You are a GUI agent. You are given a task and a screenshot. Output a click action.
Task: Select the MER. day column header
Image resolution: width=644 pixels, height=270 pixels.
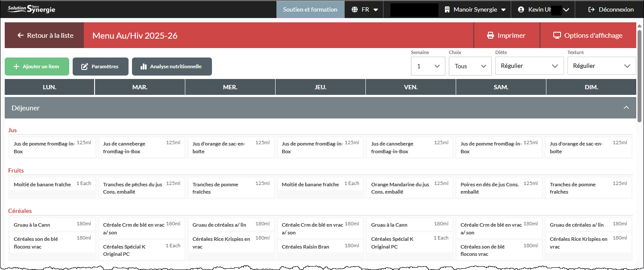pos(230,87)
